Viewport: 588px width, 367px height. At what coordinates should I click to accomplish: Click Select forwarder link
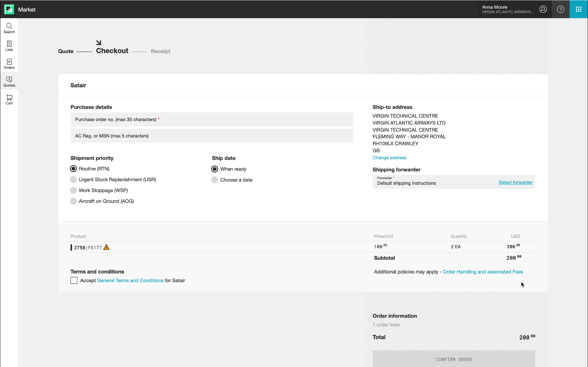(x=516, y=182)
